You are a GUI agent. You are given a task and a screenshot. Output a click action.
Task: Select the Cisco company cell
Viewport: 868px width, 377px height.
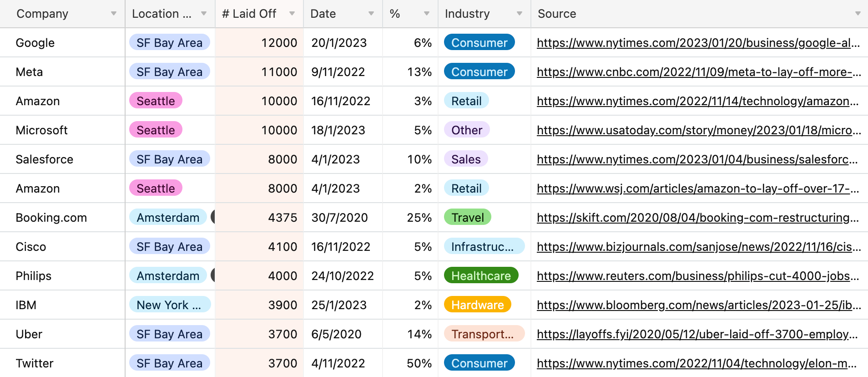tap(62, 247)
